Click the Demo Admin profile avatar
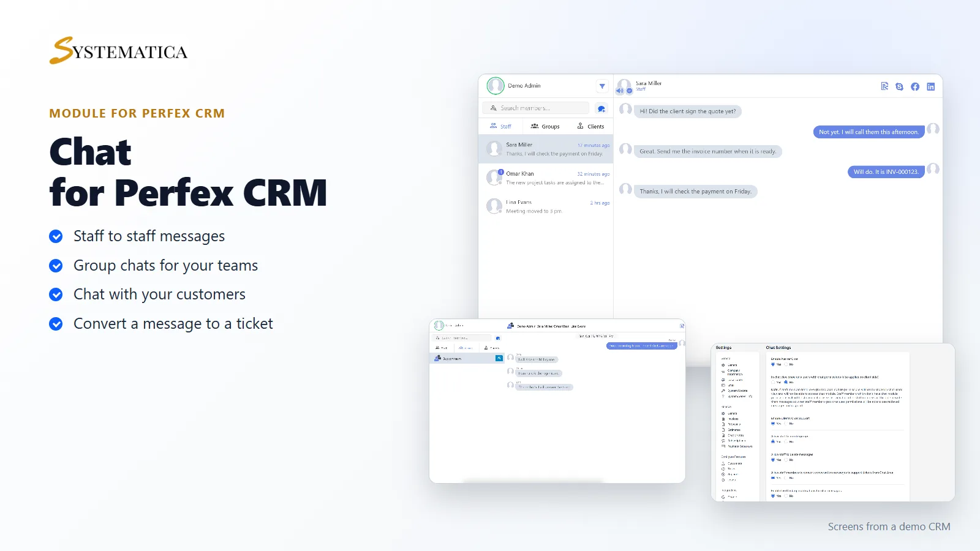Viewport: 980px width, 551px height. (x=496, y=86)
